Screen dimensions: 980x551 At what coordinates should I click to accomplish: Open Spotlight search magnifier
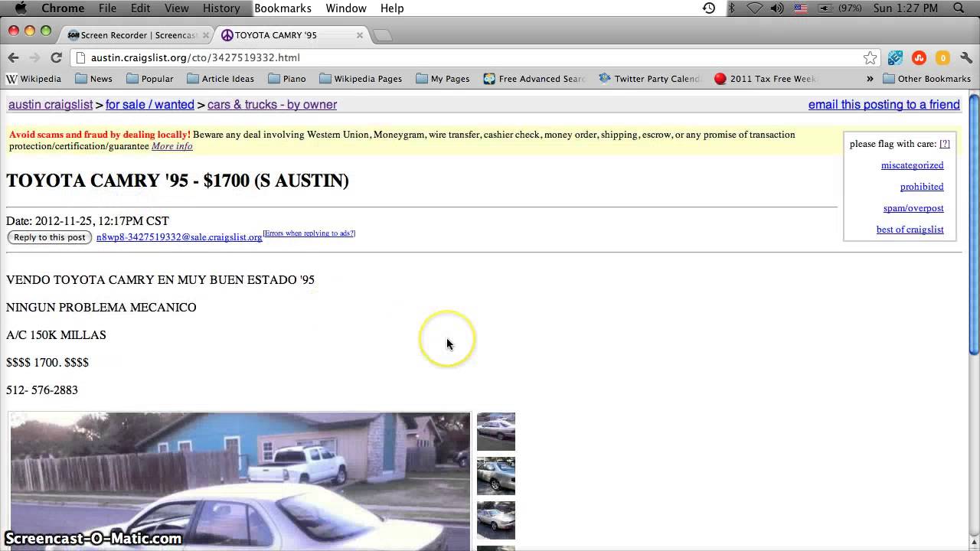[x=959, y=8]
